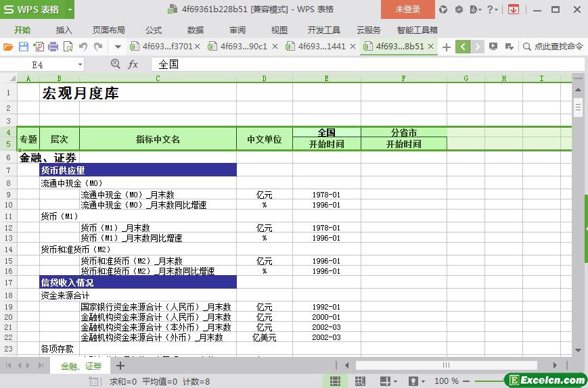Select row 7 header

click(x=8, y=170)
